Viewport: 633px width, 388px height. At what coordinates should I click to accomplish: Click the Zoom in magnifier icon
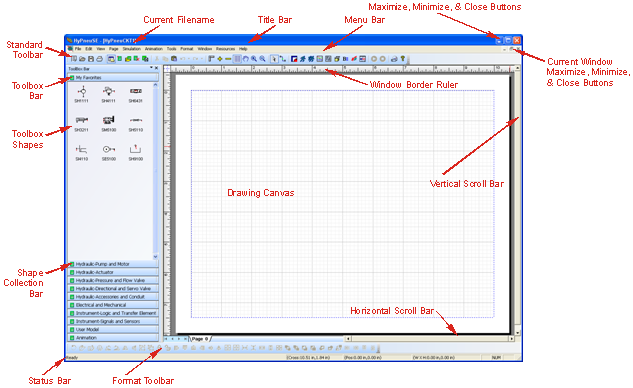click(x=254, y=59)
